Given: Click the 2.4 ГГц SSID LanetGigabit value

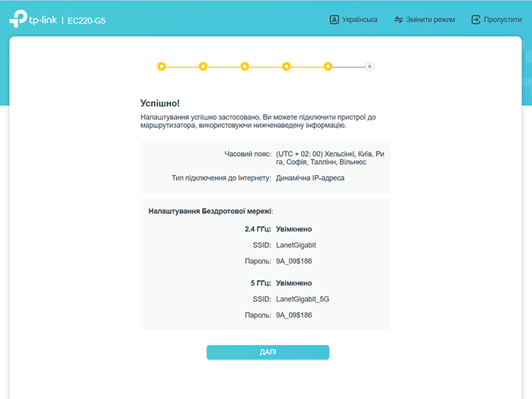Looking at the screenshot, I should [x=296, y=245].
